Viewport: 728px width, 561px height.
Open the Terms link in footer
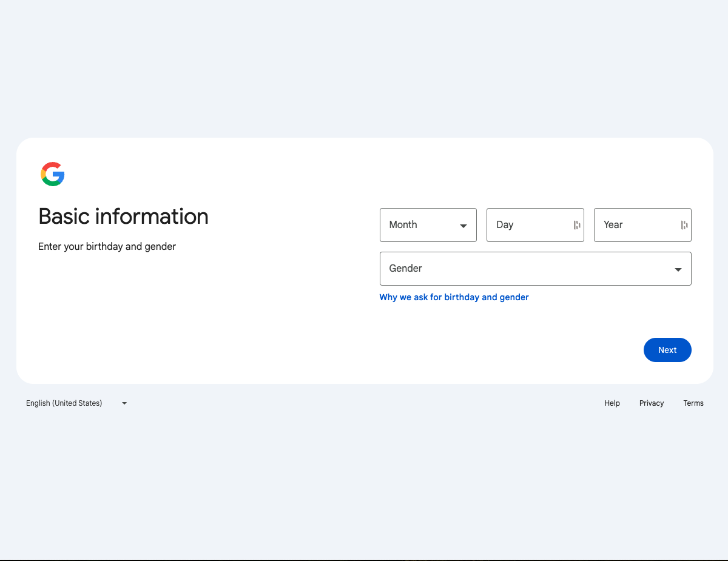coord(693,403)
